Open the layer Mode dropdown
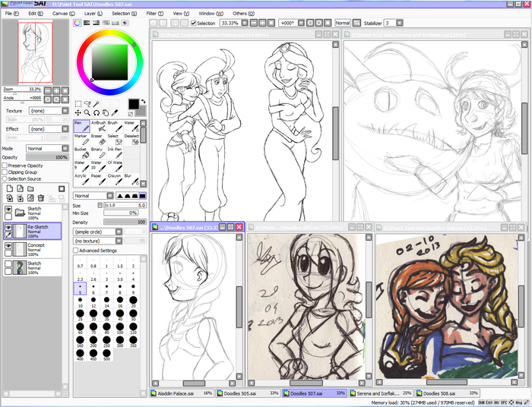This screenshot has width=532, height=407. 47,148
